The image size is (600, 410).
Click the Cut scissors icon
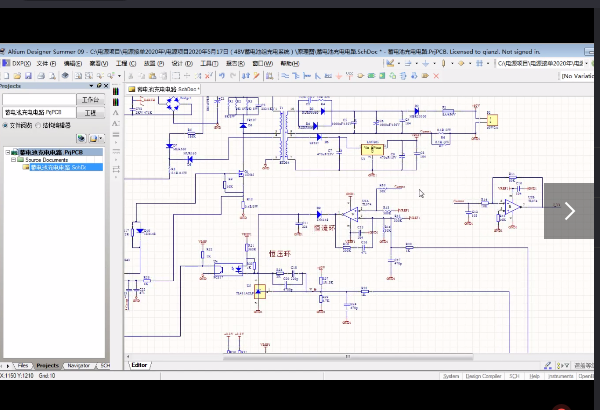tap(130, 76)
